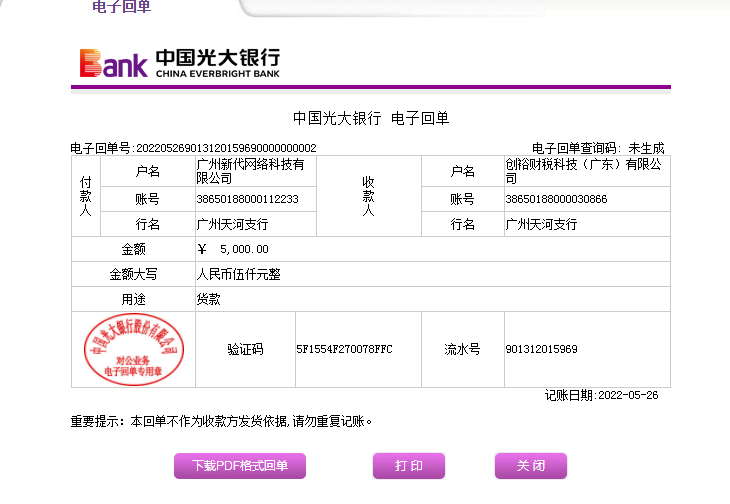Click payer name 广州新代网络科技有限公司
The image size is (730, 504).
(250, 171)
